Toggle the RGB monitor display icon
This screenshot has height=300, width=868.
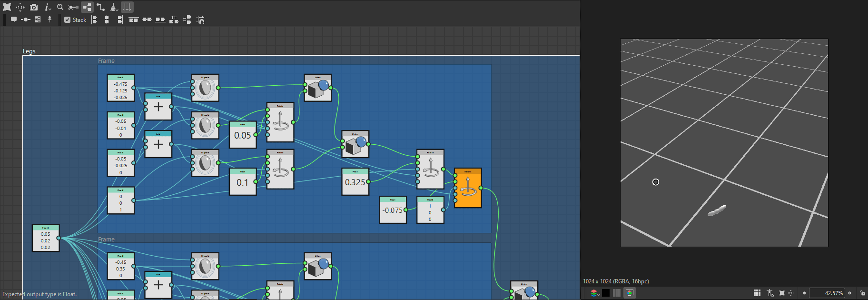630,293
